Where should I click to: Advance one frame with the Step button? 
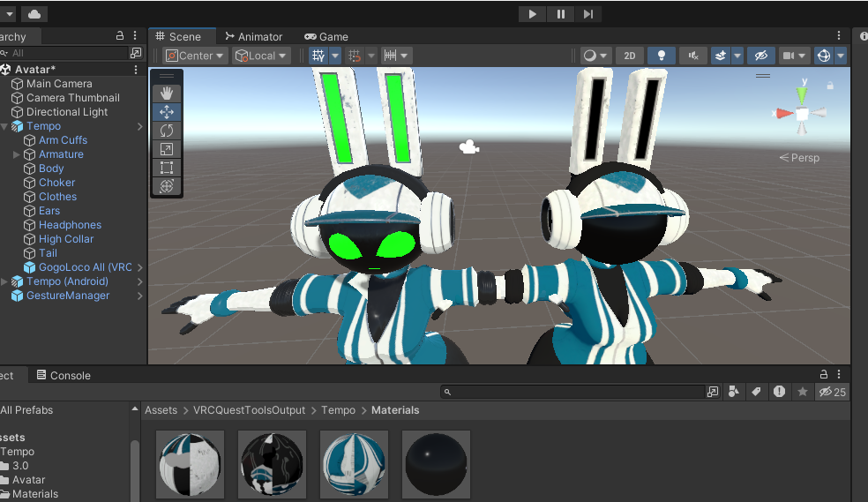point(587,14)
